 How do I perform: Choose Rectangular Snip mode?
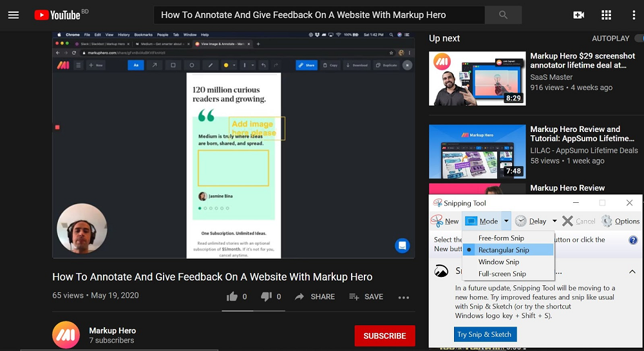point(508,250)
